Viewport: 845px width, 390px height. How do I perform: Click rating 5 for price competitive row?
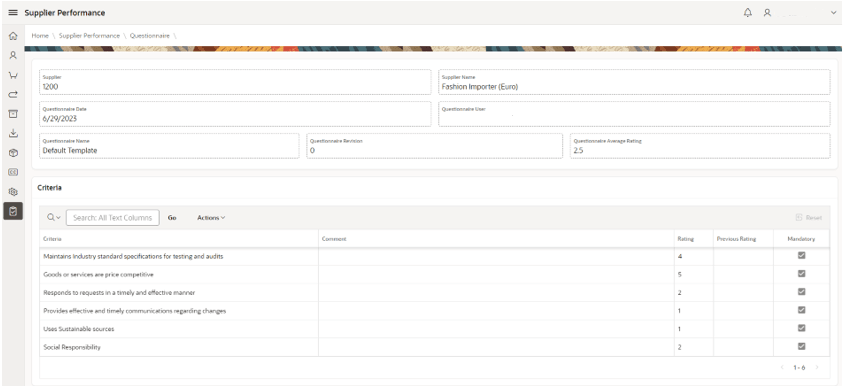coord(680,275)
